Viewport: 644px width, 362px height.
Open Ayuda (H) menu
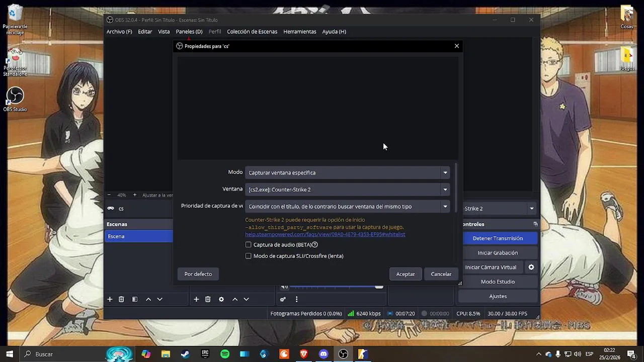(x=334, y=32)
